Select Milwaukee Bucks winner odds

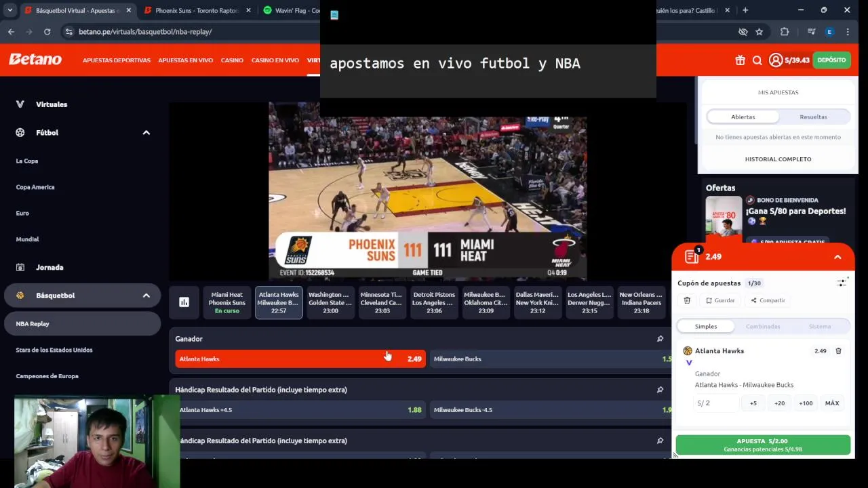point(551,359)
